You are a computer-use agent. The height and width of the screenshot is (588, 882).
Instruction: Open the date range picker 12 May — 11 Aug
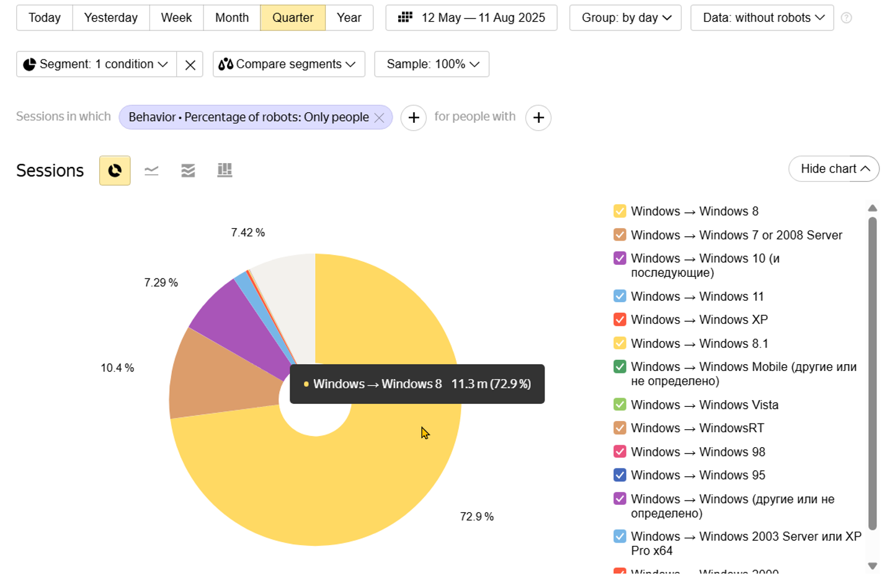pyautogui.click(x=471, y=18)
